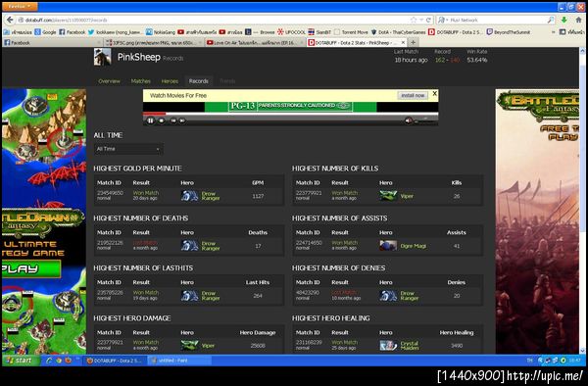588x386 pixels.
Task: Open the Matches player tab
Action: pos(140,81)
